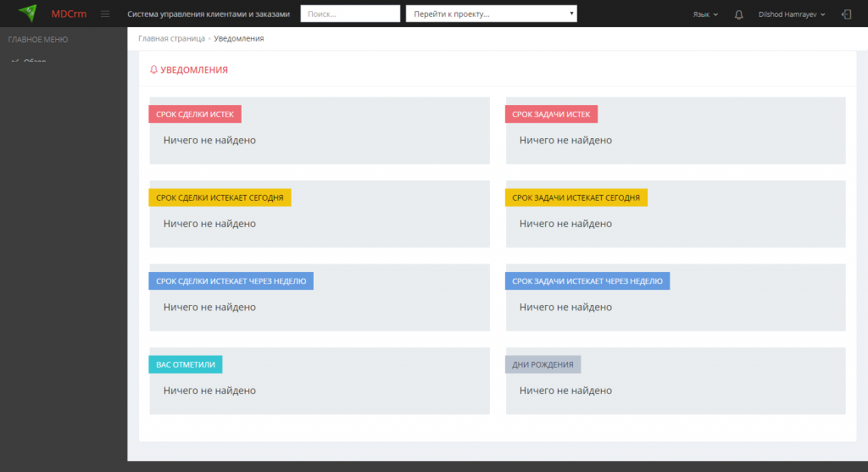
Task: Click the blue Срок сделки истекает через неделю label
Action: pos(231,281)
